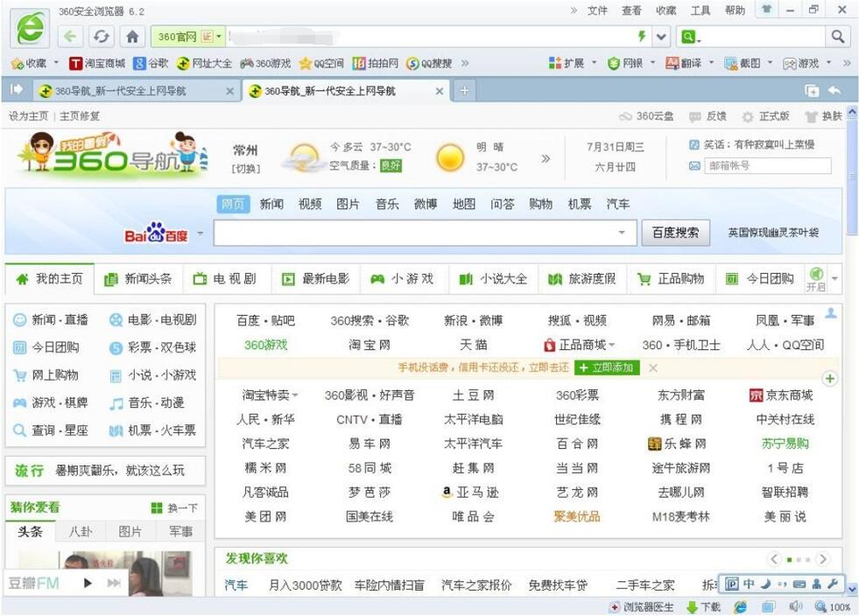This screenshot has width=859, height=616.
Task: Click 切换 to change city 常州
Action: (x=245, y=169)
